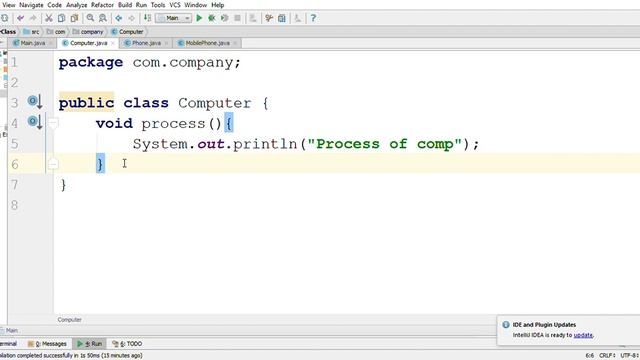Click the public keyword on line 3

[86, 103]
